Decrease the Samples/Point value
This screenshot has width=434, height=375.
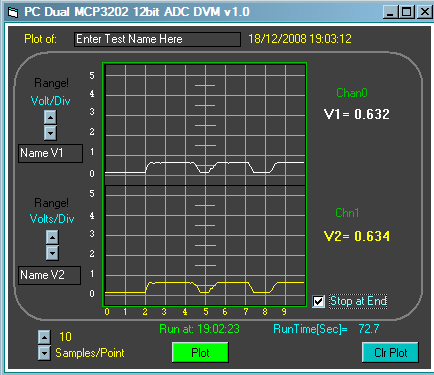click(x=44, y=353)
